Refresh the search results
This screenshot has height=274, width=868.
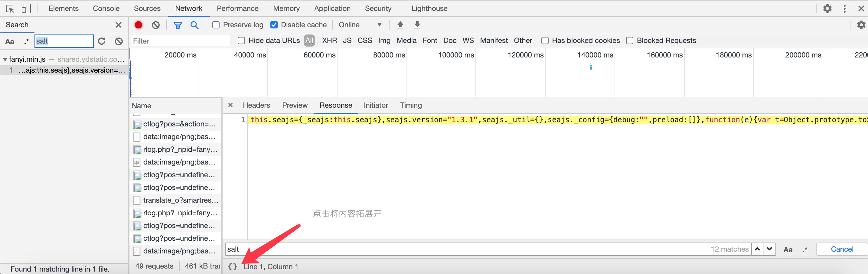[x=101, y=41]
